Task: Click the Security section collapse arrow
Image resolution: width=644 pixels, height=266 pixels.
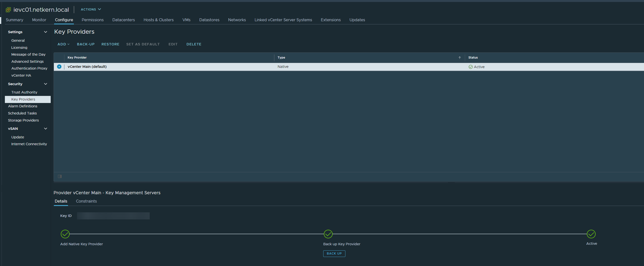Action: 46,83
